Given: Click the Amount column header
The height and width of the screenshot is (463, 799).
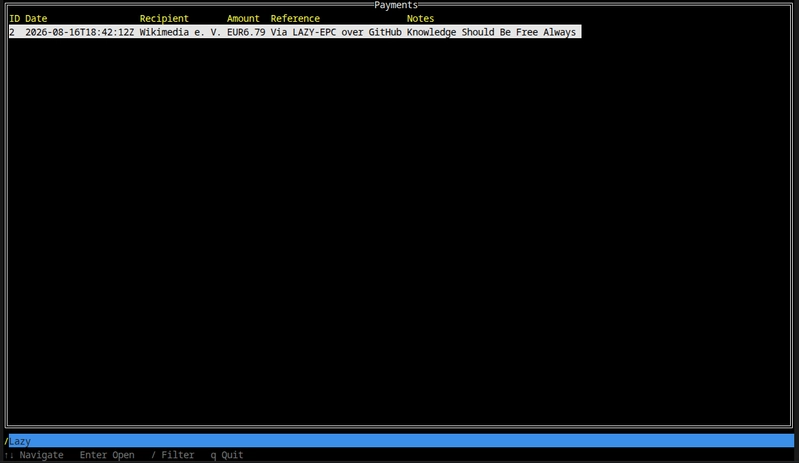Looking at the screenshot, I should click(x=243, y=18).
